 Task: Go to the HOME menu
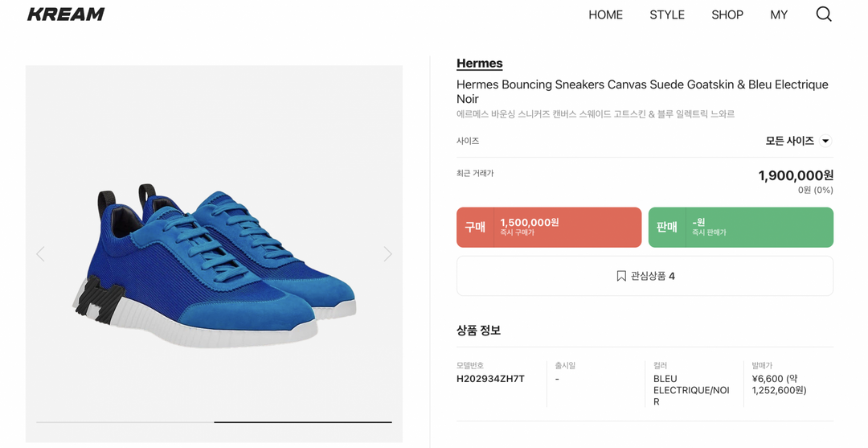[605, 14]
